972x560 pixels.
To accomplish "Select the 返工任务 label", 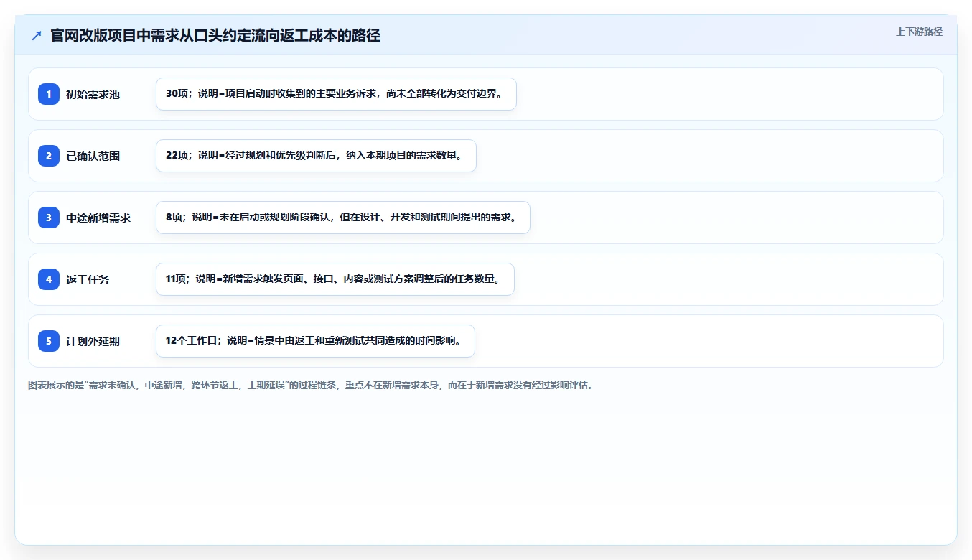I will click(x=88, y=280).
